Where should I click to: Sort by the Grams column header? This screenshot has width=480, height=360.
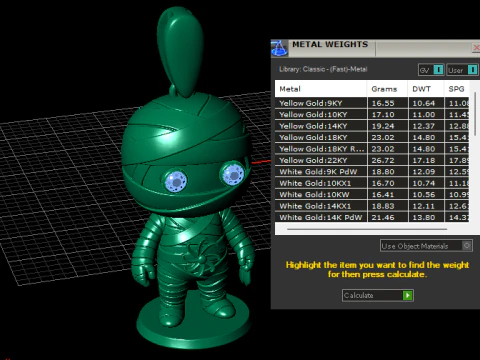[x=387, y=89]
